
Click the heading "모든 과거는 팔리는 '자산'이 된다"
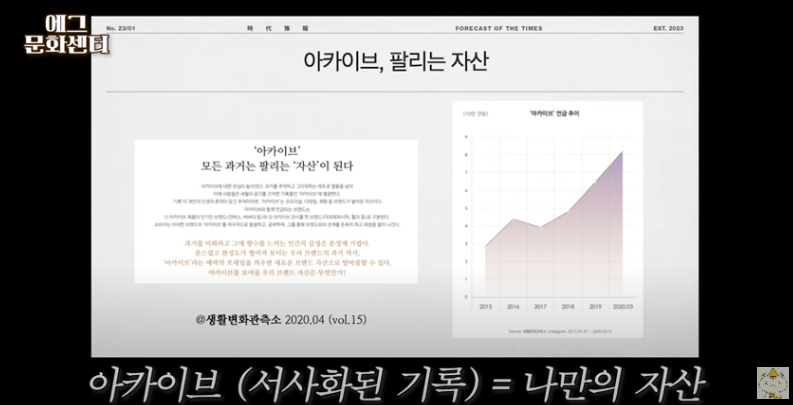tap(276, 166)
